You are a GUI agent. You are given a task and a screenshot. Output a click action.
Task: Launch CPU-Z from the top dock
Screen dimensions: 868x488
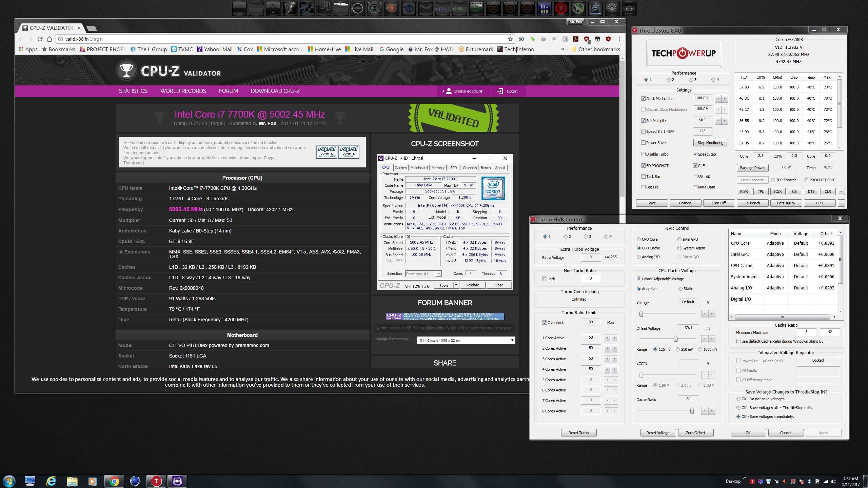pyautogui.click(x=443, y=8)
